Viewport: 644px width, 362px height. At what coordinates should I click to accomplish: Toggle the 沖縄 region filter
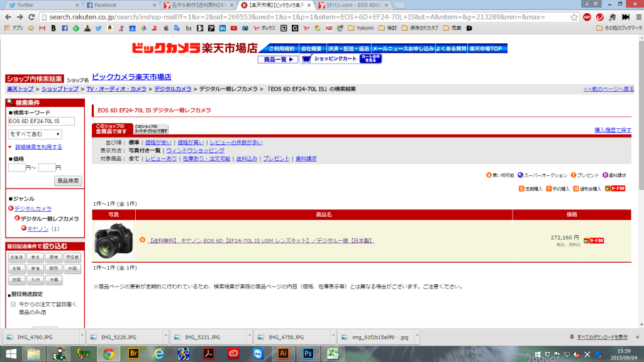click(54, 280)
